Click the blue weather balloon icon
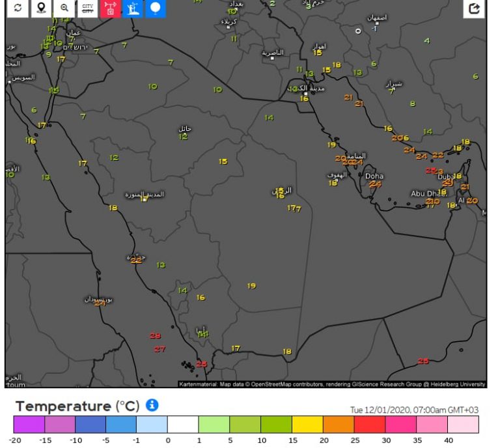Viewport: 500px width, 448px height. [x=156, y=8]
